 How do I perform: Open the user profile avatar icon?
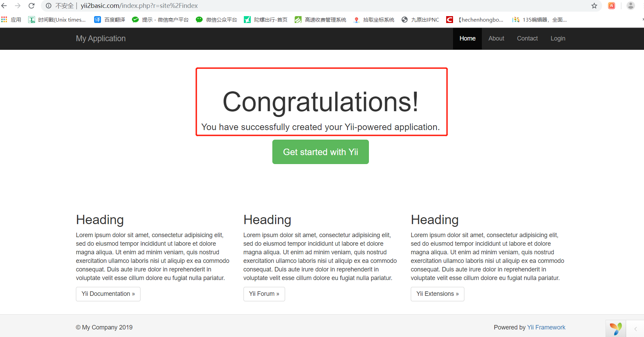click(631, 6)
